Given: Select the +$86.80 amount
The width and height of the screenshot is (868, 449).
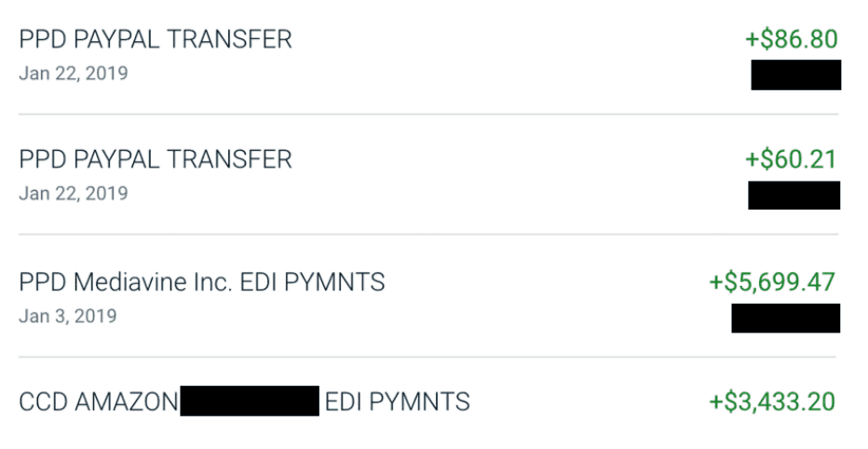Looking at the screenshot, I should (791, 39).
